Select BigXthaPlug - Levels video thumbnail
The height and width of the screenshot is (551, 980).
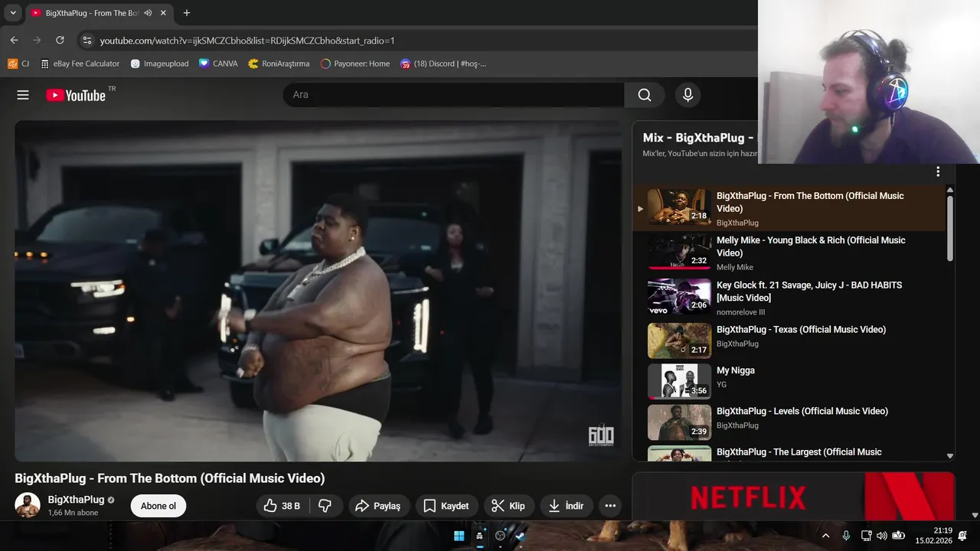[679, 422]
